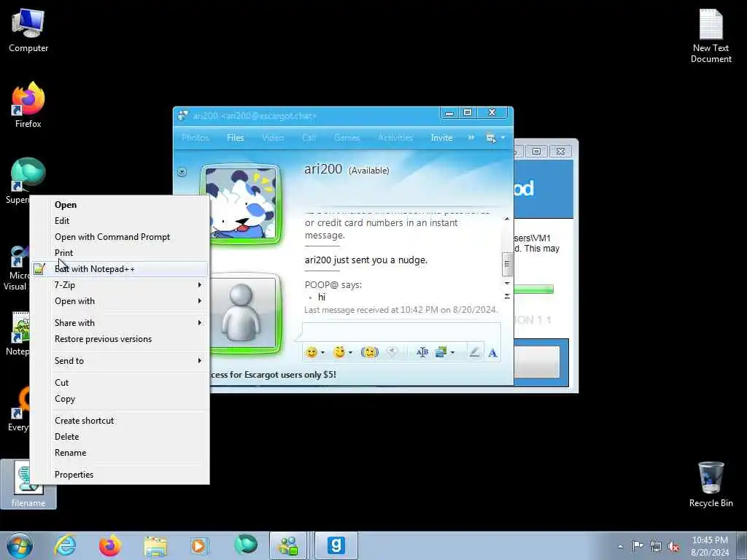Open Windows Media Player from the taskbar
Image resolution: width=747 pixels, height=560 pixels.
coord(198,545)
